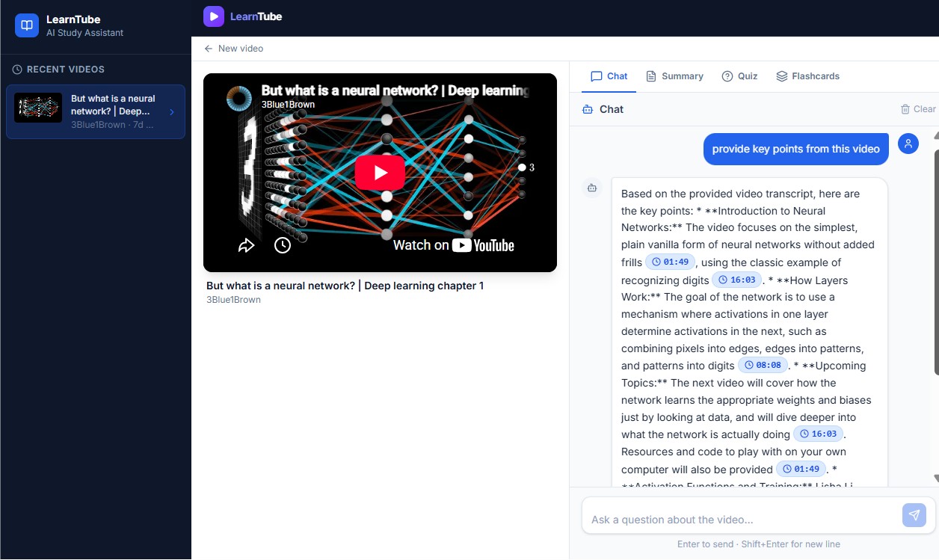Click the share arrow icon on video
The width and height of the screenshot is (939, 560).
246,245
